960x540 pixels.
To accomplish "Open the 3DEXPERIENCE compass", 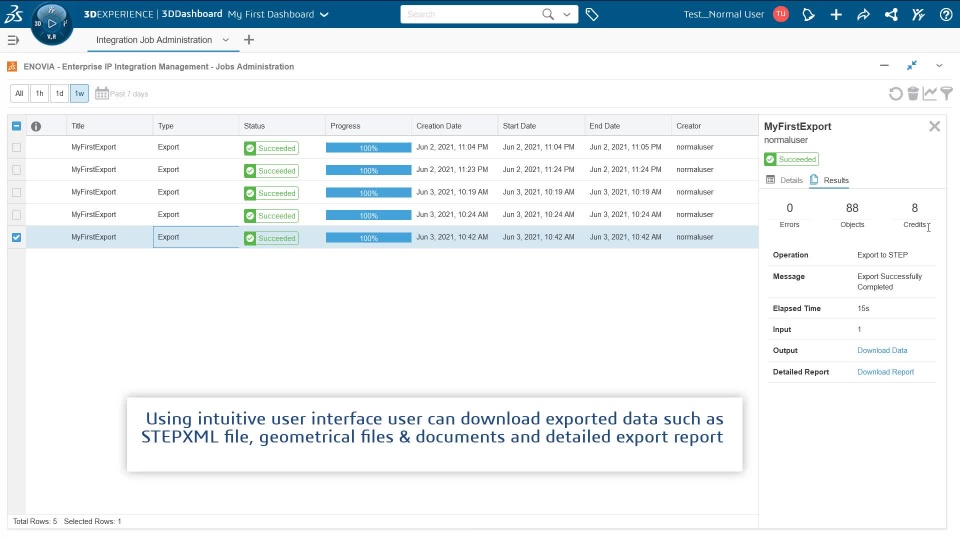I will pos(51,23).
